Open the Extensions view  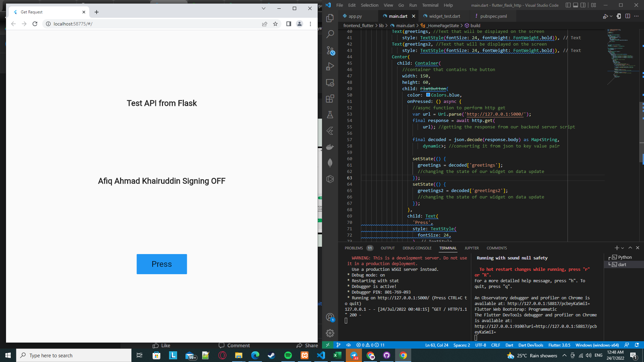[x=330, y=99]
